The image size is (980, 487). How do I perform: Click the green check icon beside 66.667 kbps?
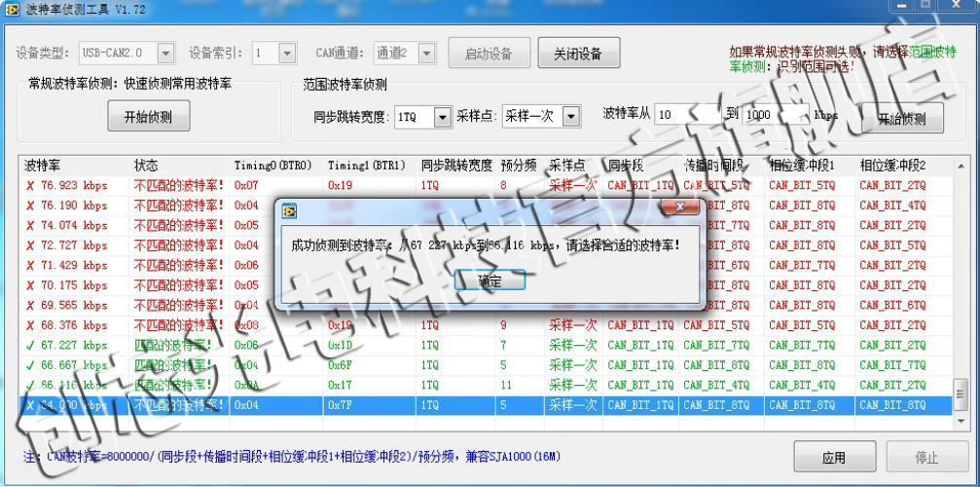point(30,365)
